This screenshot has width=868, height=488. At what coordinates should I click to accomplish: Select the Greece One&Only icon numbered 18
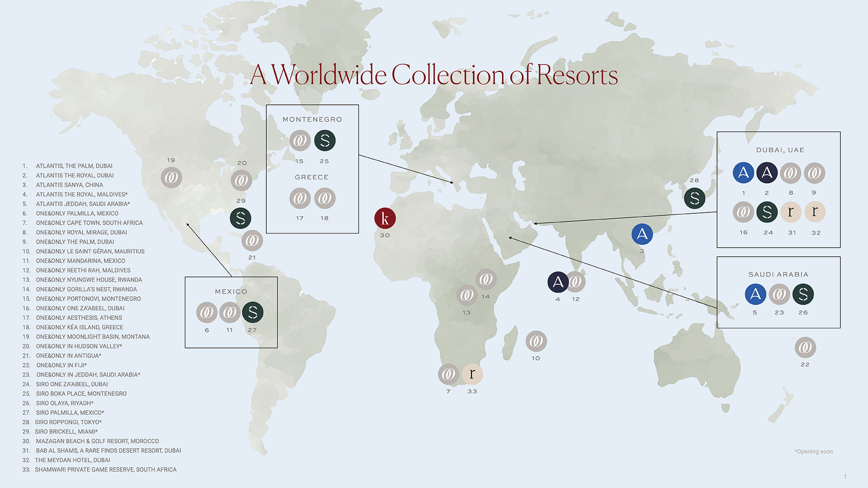pos(325,198)
